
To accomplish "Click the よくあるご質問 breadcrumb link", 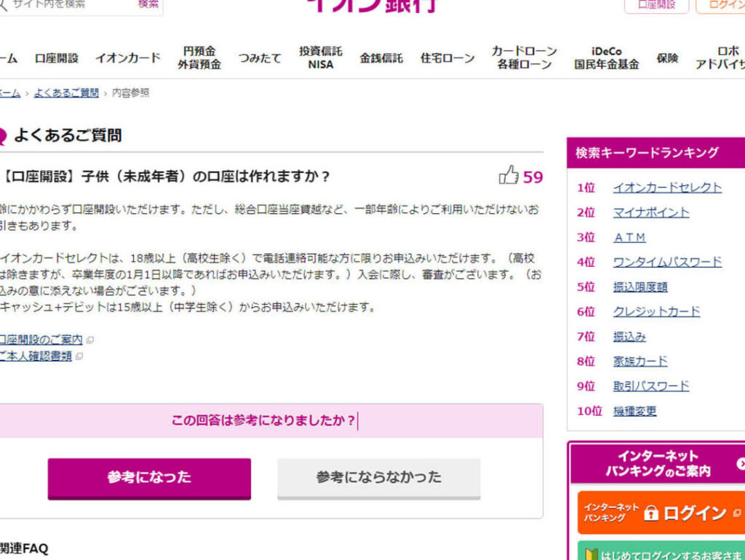I will pyautogui.click(x=66, y=93).
